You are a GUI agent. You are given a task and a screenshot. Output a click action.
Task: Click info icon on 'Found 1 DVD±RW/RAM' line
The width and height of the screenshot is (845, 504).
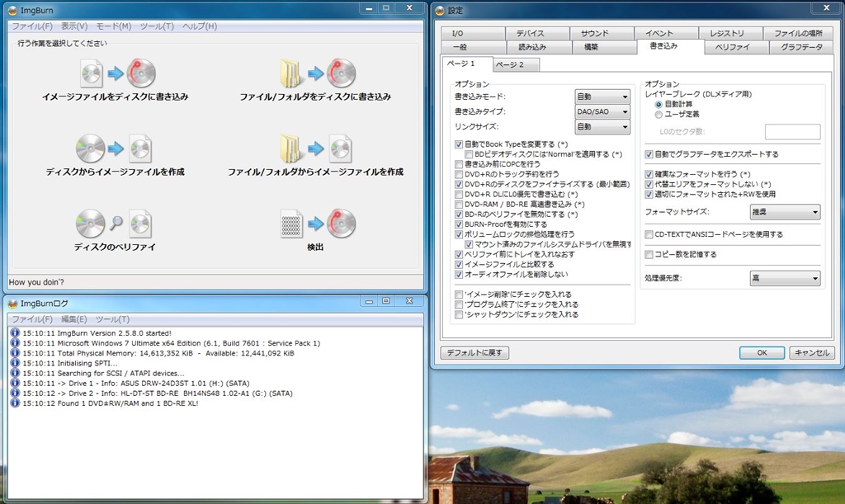pos(15,403)
